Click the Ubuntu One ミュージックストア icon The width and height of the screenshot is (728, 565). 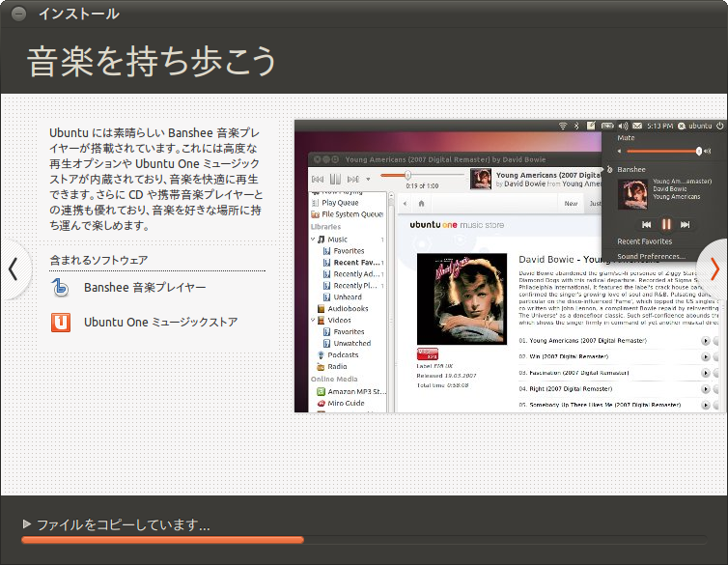(61, 323)
